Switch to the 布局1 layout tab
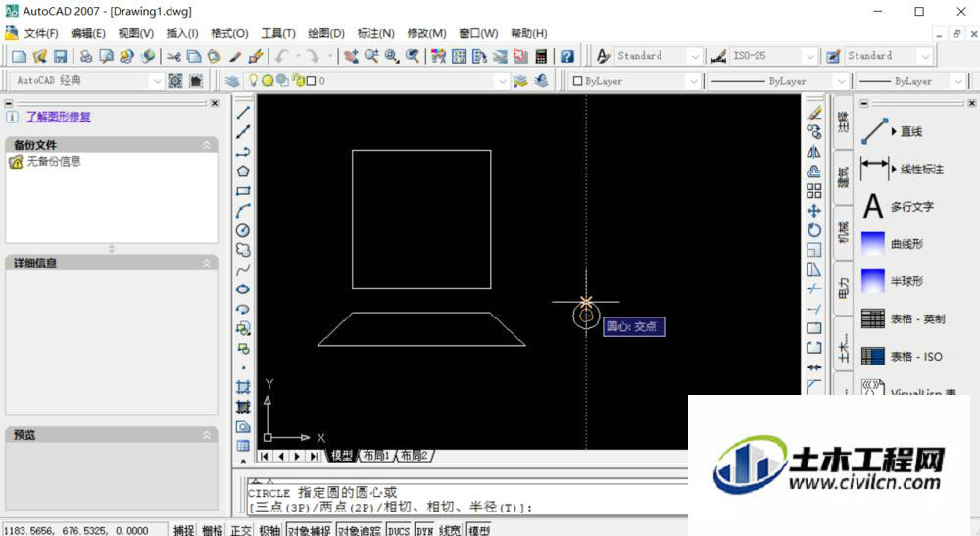The height and width of the screenshot is (536, 980). (x=375, y=456)
